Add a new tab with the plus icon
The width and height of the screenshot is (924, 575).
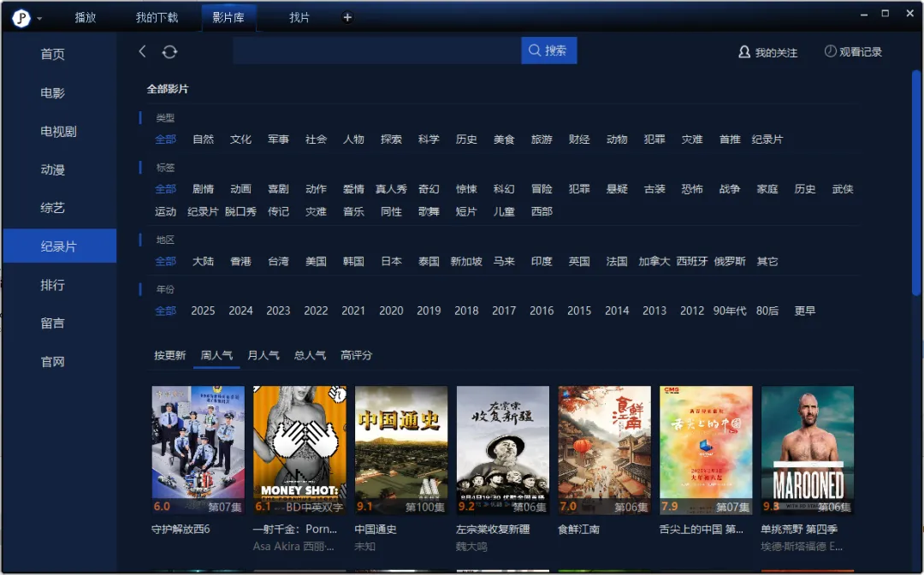[x=347, y=18]
